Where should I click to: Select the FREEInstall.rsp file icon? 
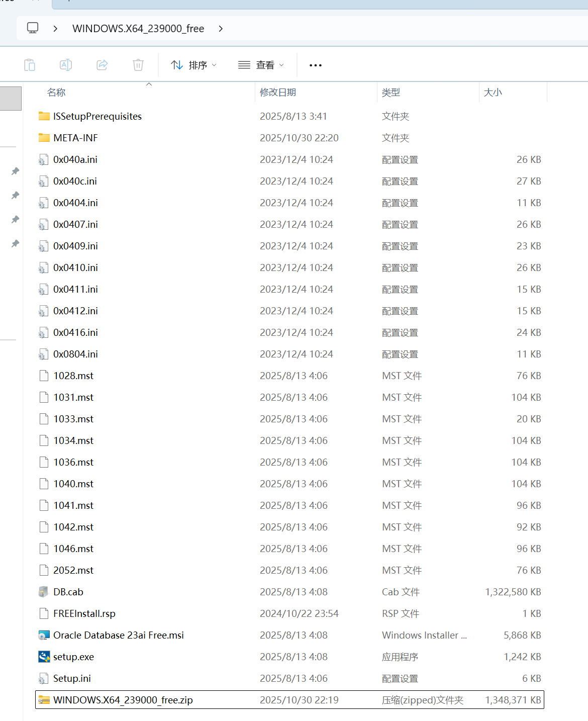pyautogui.click(x=44, y=613)
